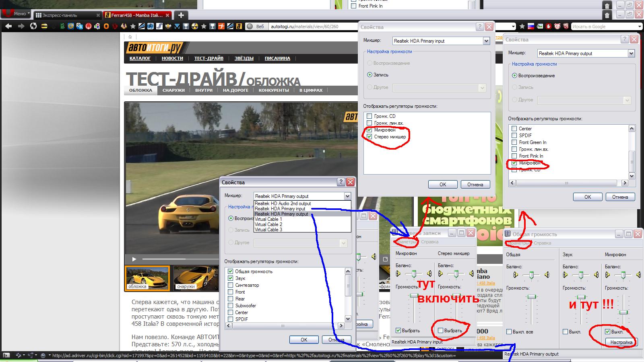The width and height of the screenshot is (644, 362).
Task: Open the Микшер dropdown in the right Primary output dialog
Action: (631, 53)
